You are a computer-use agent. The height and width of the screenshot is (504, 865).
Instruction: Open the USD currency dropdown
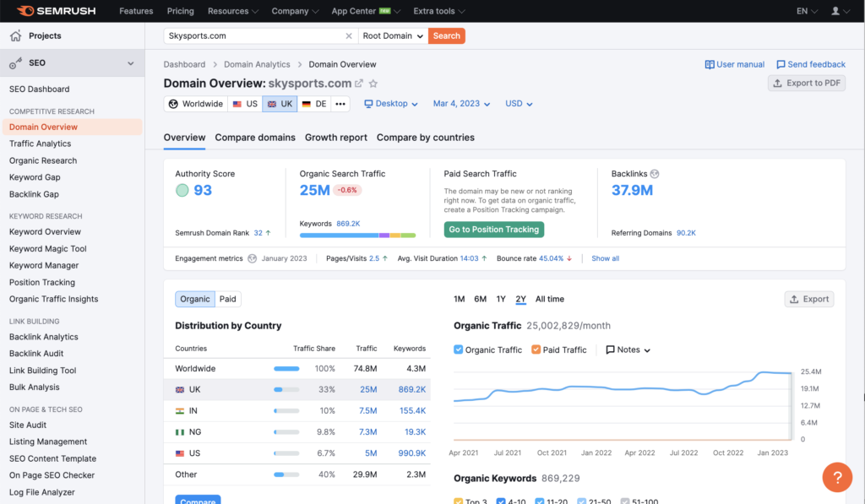[x=519, y=104]
